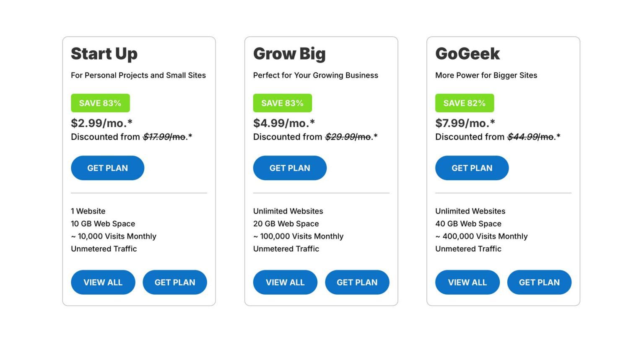Click the bottom GET PLAN on GoGeek card

(x=539, y=282)
